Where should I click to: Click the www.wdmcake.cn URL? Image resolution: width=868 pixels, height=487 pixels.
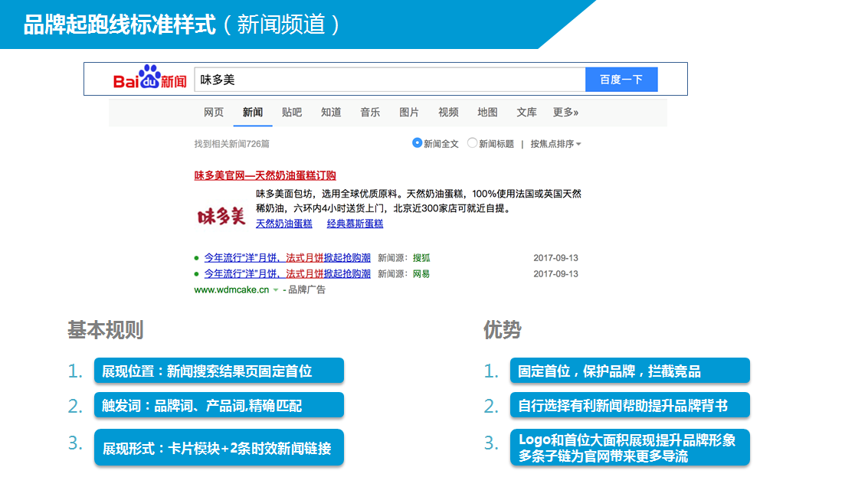231,290
